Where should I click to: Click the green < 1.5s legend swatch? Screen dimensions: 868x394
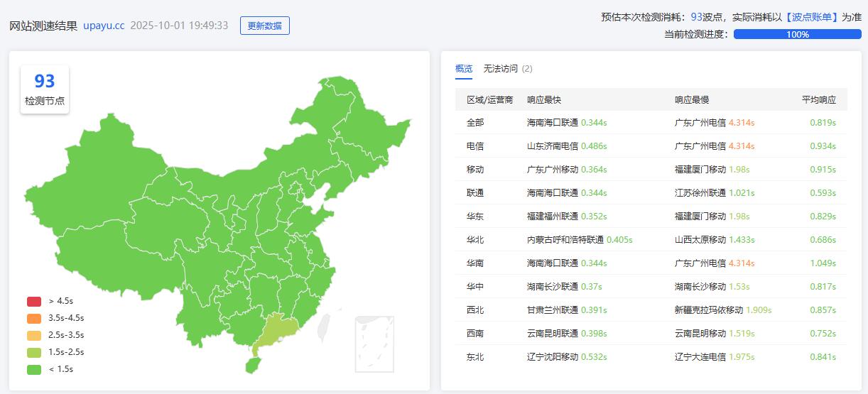coord(34,369)
